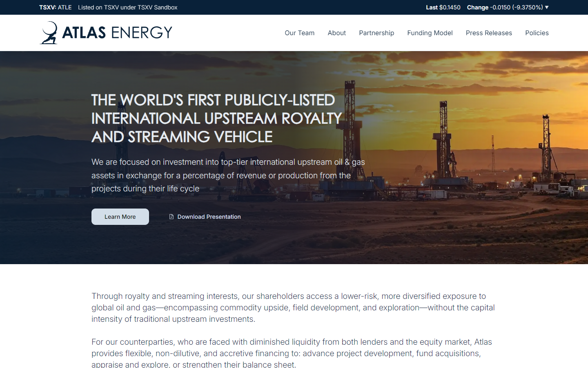
Task: Go to the About section
Action: [x=336, y=33]
